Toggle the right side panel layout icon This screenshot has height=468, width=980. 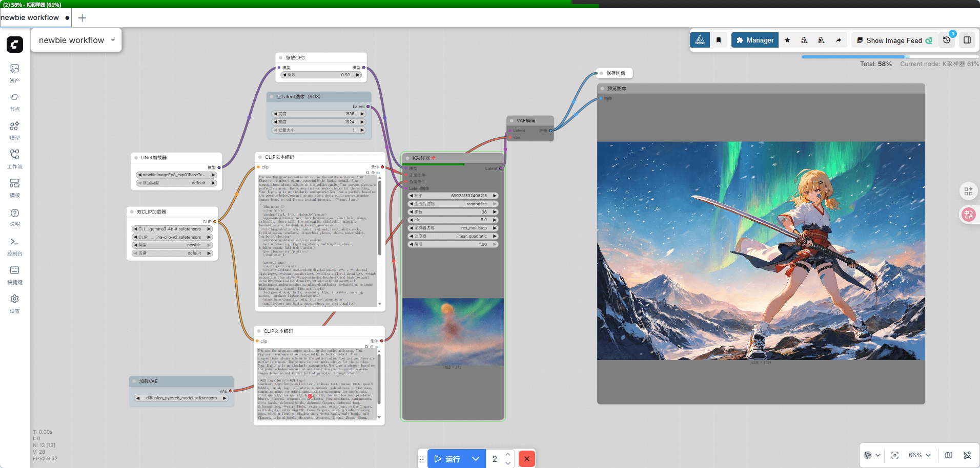(967, 40)
